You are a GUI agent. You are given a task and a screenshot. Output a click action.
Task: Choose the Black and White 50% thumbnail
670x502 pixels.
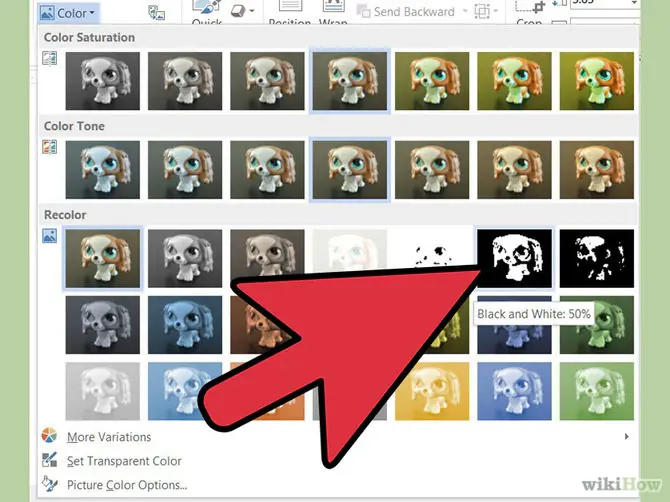tap(514, 258)
